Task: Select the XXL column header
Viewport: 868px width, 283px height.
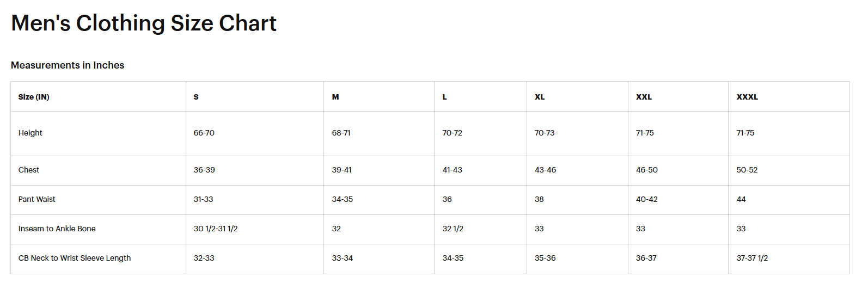Action: pyautogui.click(x=644, y=97)
